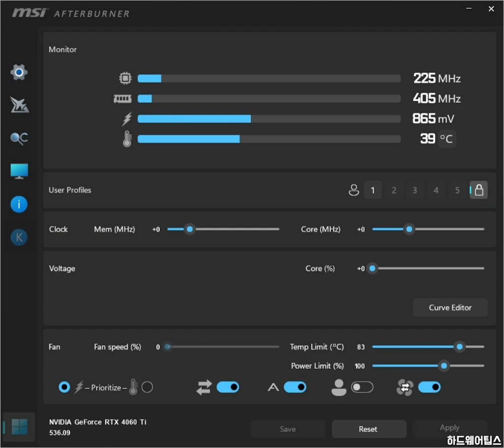Click the 865 mV voltage bar
Viewport: 504px width, 448px height.
(269, 119)
